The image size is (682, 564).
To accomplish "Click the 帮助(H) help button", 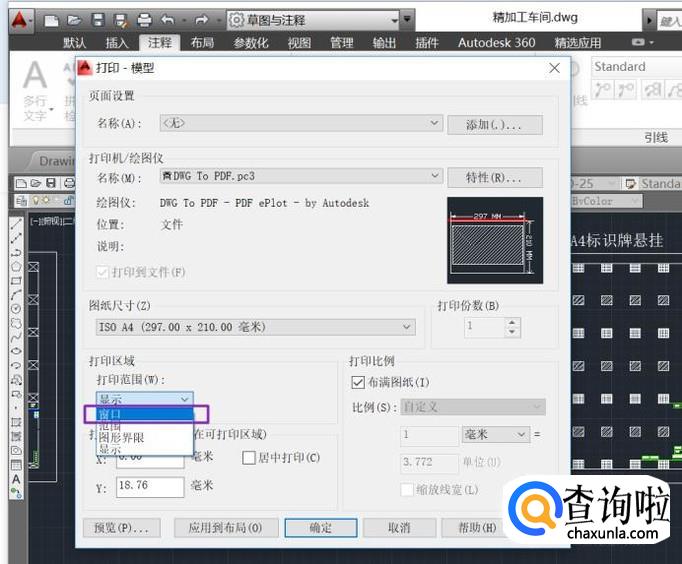I will [478, 528].
